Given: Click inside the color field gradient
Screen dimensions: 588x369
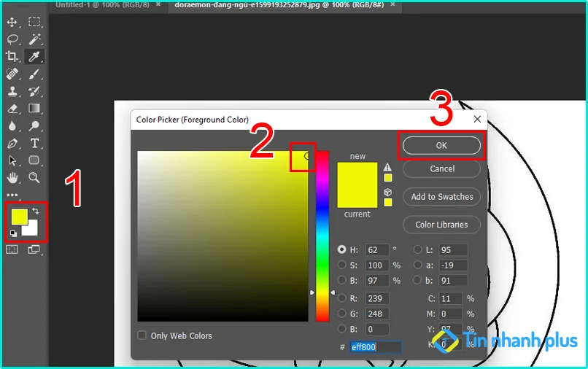Looking at the screenshot, I should click(x=223, y=236).
